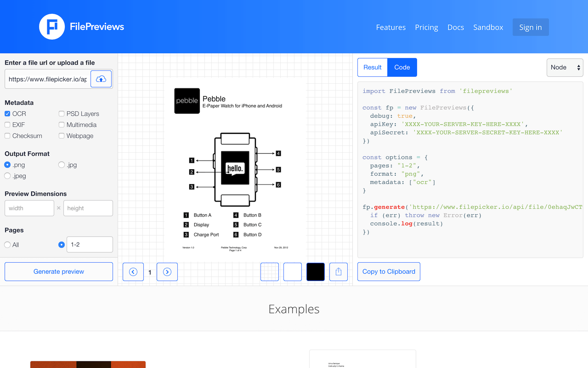
Task: Enable PSD Layers checkbox
Action: click(x=62, y=114)
